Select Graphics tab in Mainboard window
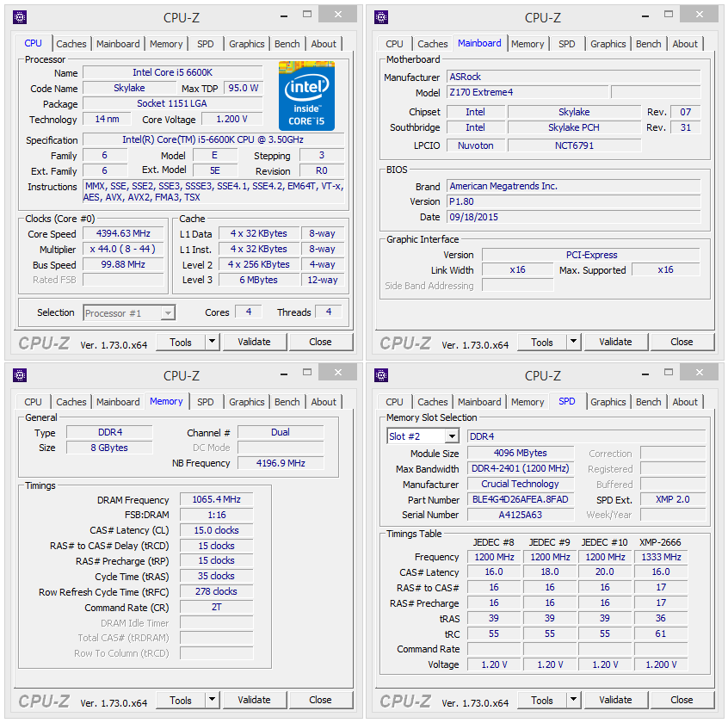 pos(608,44)
